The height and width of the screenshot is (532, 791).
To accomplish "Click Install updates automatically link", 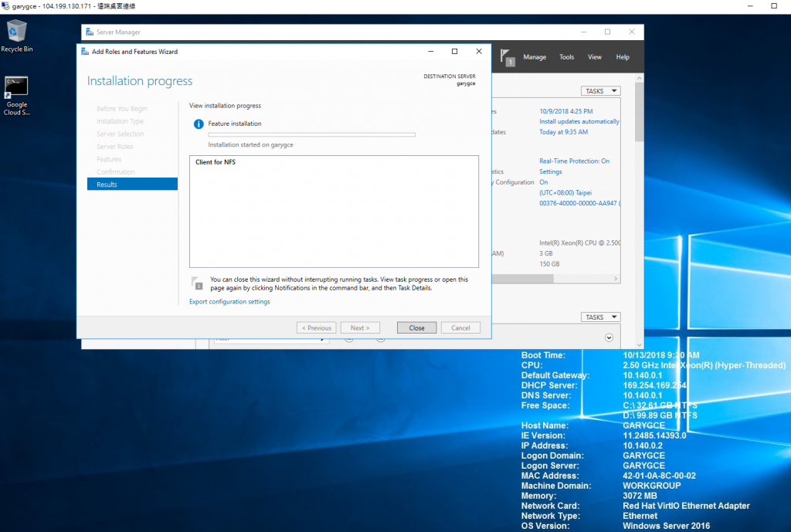I will point(579,121).
